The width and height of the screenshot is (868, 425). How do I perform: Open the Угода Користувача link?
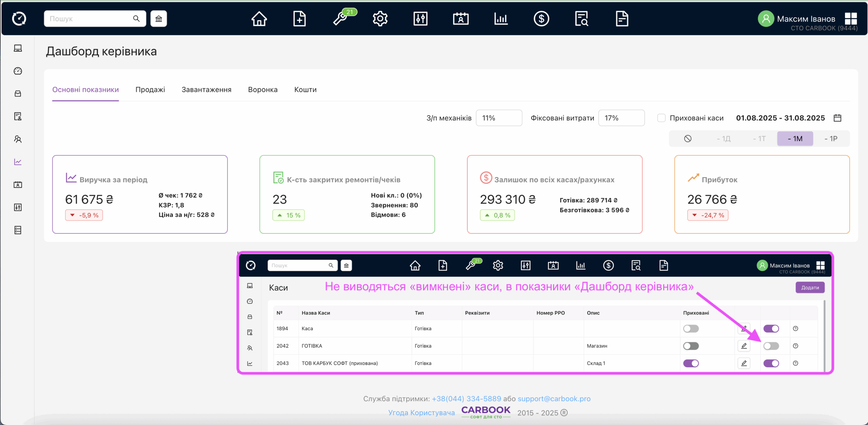click(x=421, y=413)
